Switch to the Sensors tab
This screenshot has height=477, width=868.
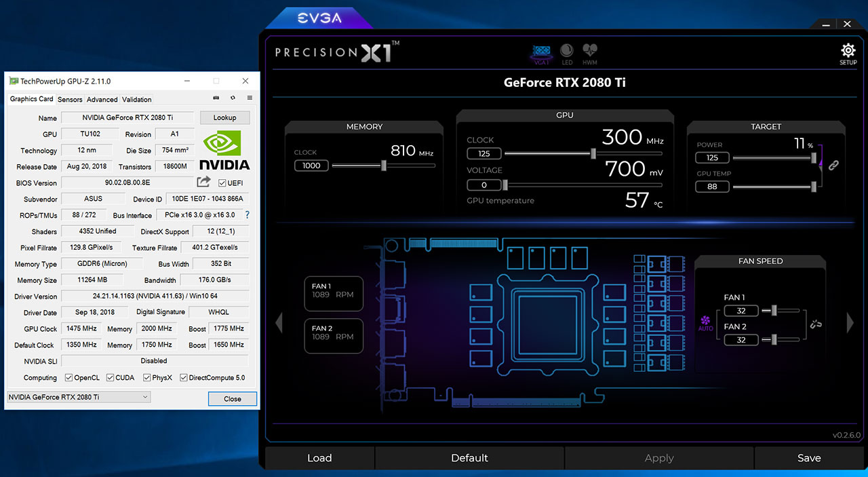(x=70, y=99)
